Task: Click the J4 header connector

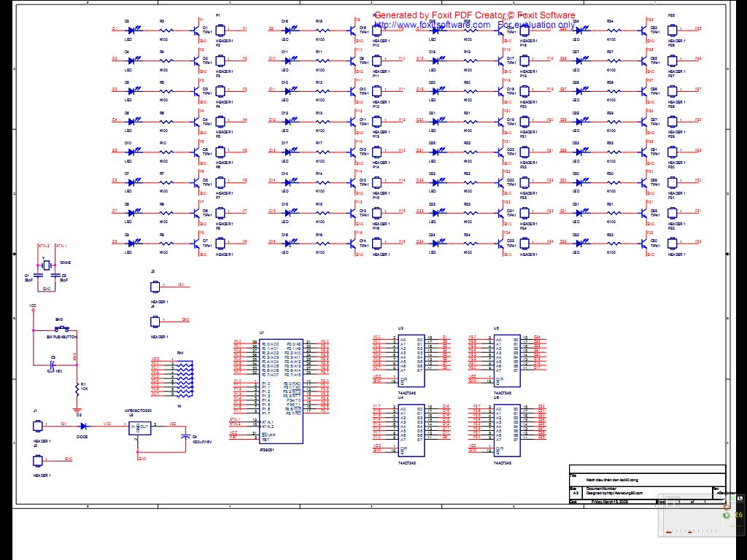Action: coord(155,322)
